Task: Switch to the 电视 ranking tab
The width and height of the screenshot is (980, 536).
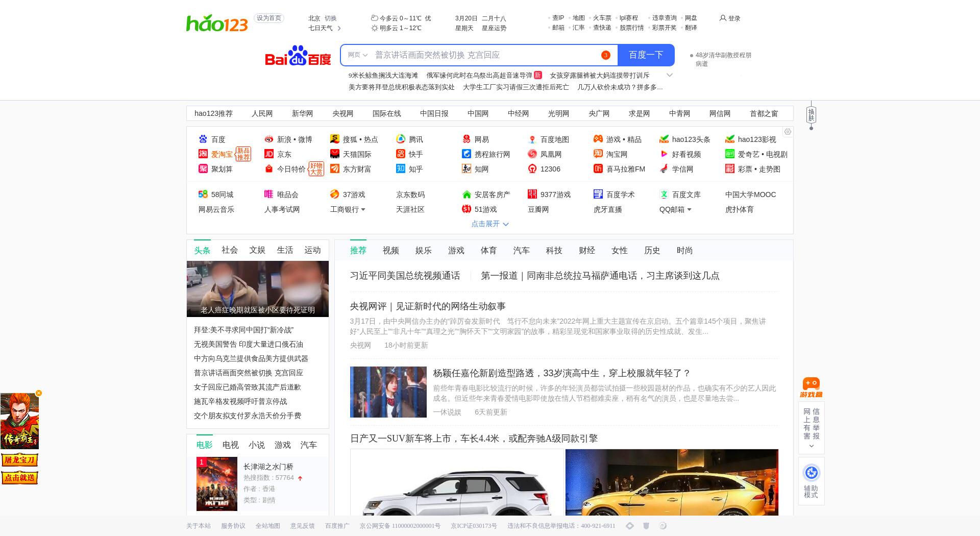Action: click(x=231, y=445)
